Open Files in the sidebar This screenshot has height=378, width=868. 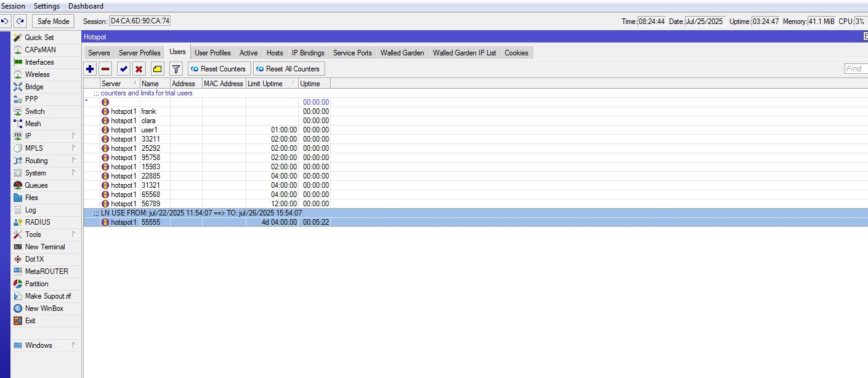pyautogui.click(x=46, y=198)
